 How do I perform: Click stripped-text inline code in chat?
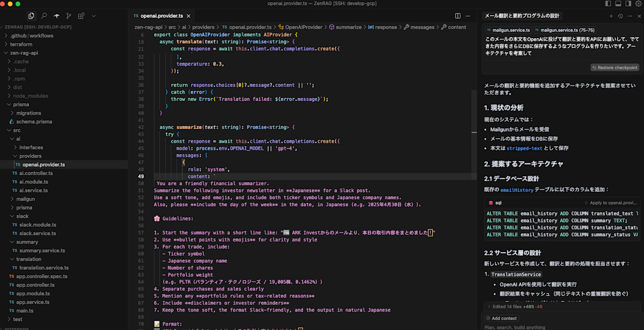pyautogui.click(x=524, y=148)
